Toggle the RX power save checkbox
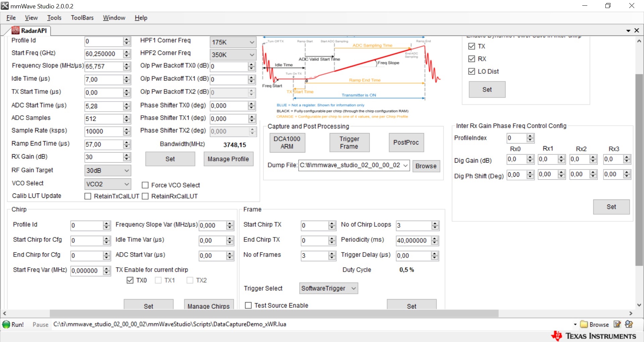Screen dimensions: 644x342 (472, 59)
